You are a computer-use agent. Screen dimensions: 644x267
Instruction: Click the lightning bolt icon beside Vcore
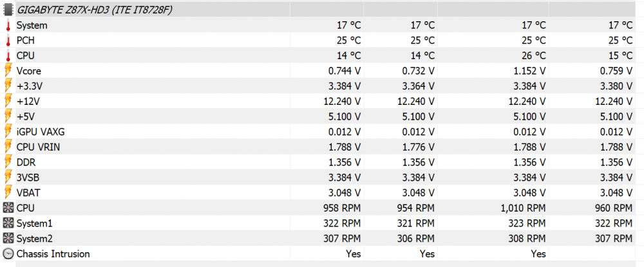pos(8,71)
